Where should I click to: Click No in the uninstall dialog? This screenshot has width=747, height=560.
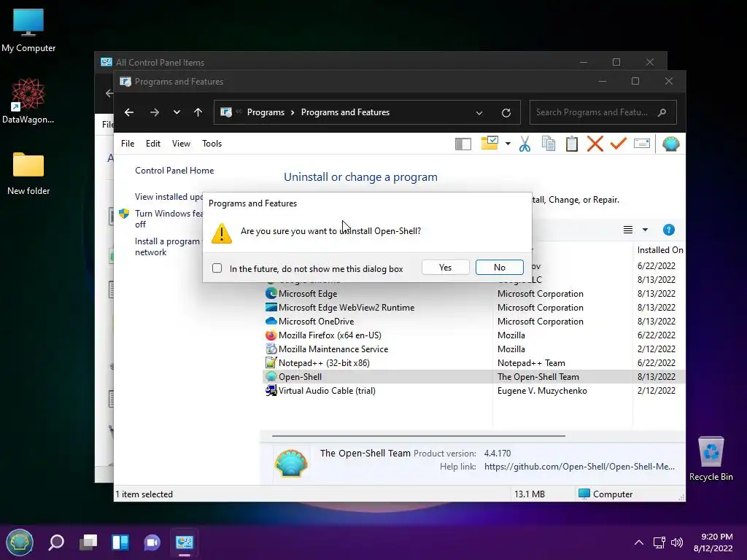tap(499, 267)
